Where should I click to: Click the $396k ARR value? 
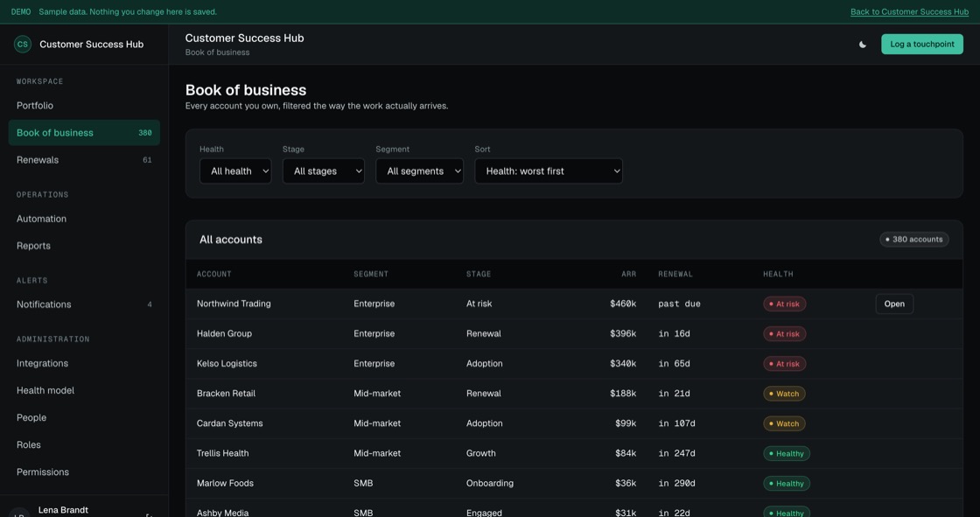(x=622, y=334)
